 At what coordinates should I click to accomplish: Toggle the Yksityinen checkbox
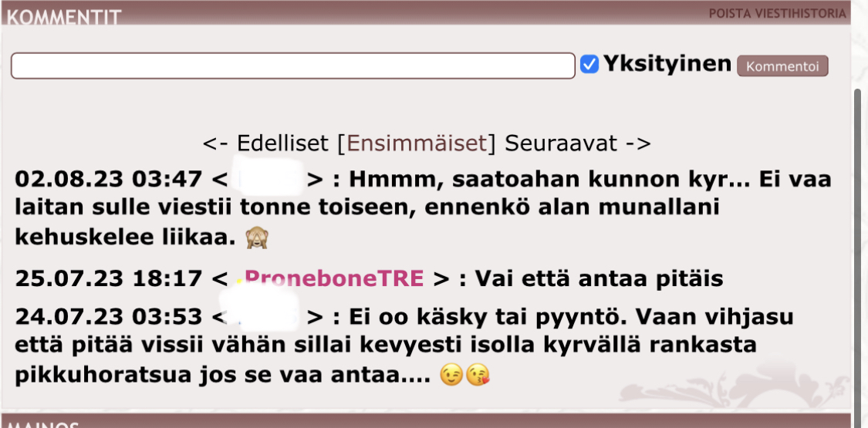589,64
